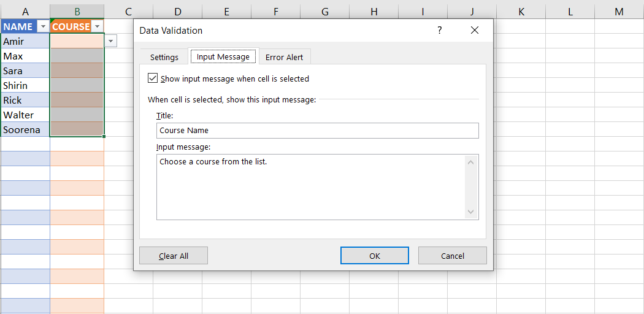Select the Input Message tab
The height and width of the screenshot is (314, 644).
[223, 56]
